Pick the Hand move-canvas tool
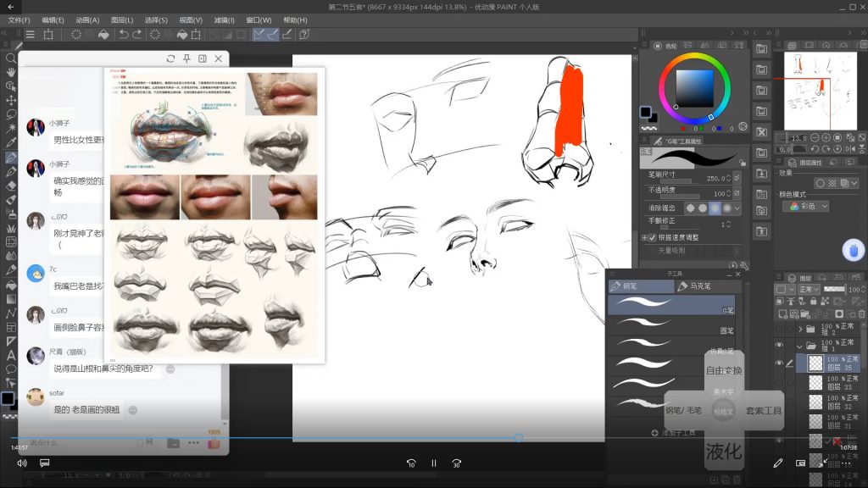This screenshot has height=488, width=868. pyautogui.click(x=11, y=72)
